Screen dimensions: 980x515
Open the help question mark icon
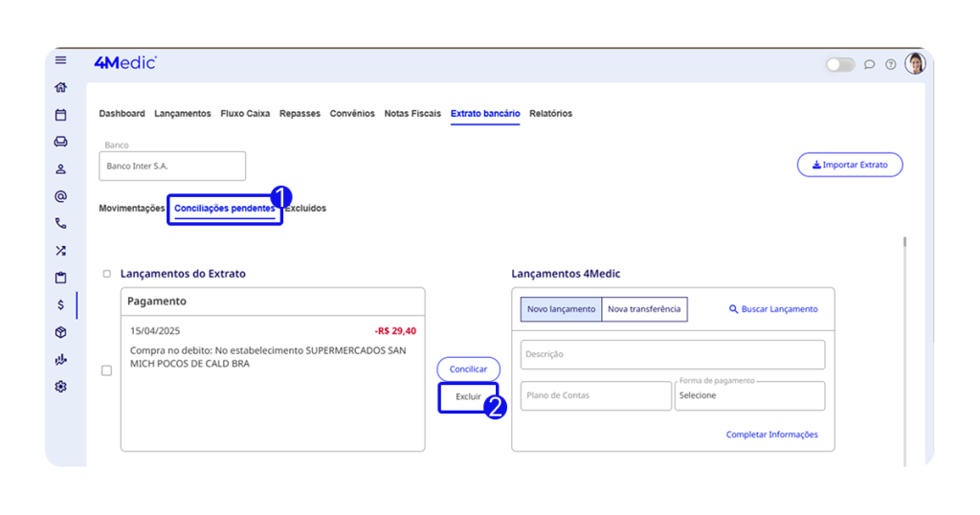pyautogui.click(x=891, y=65)
